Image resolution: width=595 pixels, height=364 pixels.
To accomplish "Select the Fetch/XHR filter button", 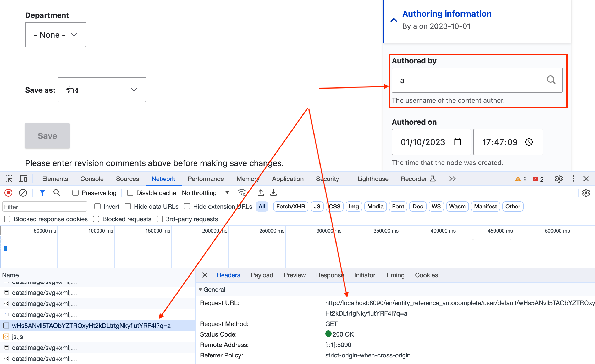I will (290, 207).
